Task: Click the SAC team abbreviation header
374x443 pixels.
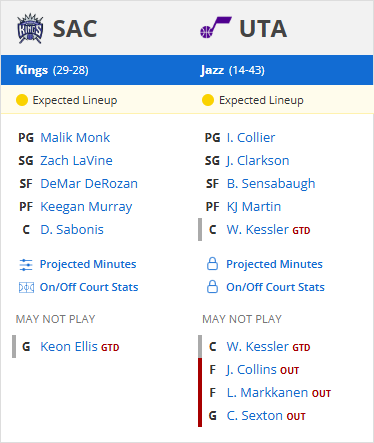Action: click(75, 29)
